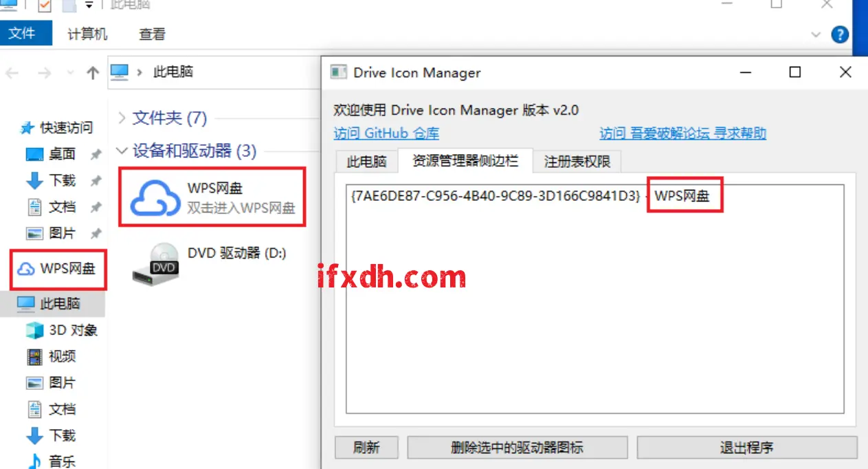
Task: Open the recent locations dropdown arrow
Action: [x=70, y=73]
